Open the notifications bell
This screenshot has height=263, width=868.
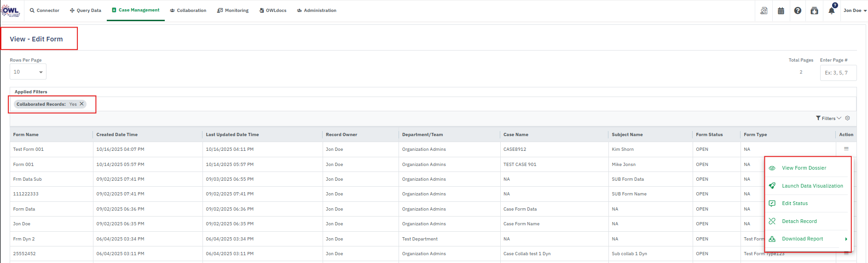(x=831, y=11)
